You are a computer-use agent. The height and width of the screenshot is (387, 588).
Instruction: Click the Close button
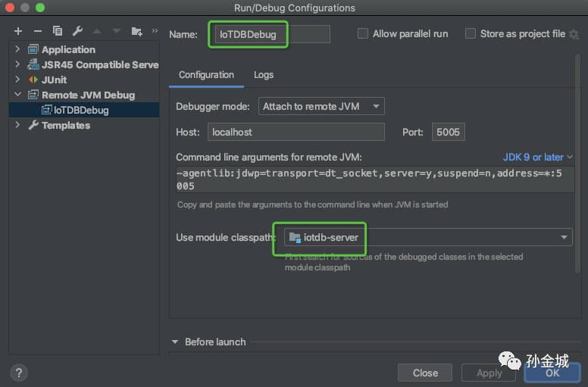pyautogui.click(x=425, y=373)
